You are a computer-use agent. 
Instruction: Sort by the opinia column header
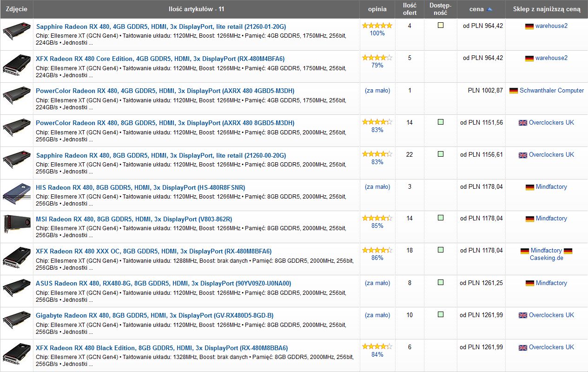click(377, 9)
